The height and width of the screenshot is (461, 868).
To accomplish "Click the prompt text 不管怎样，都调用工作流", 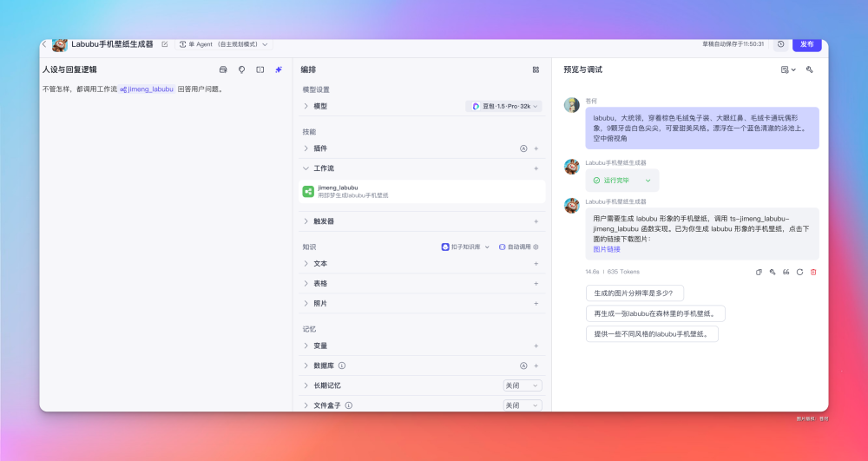I will point(80,89).
